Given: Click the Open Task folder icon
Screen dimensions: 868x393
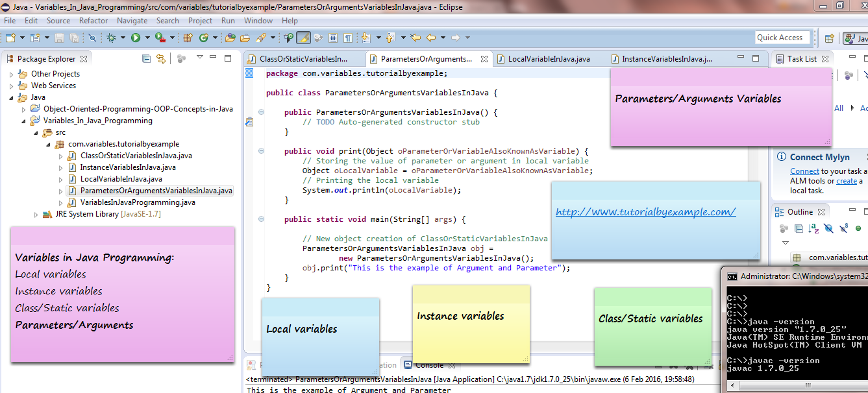Looking at the screenshot, I should pyautogui.click(x=245, y=38).
